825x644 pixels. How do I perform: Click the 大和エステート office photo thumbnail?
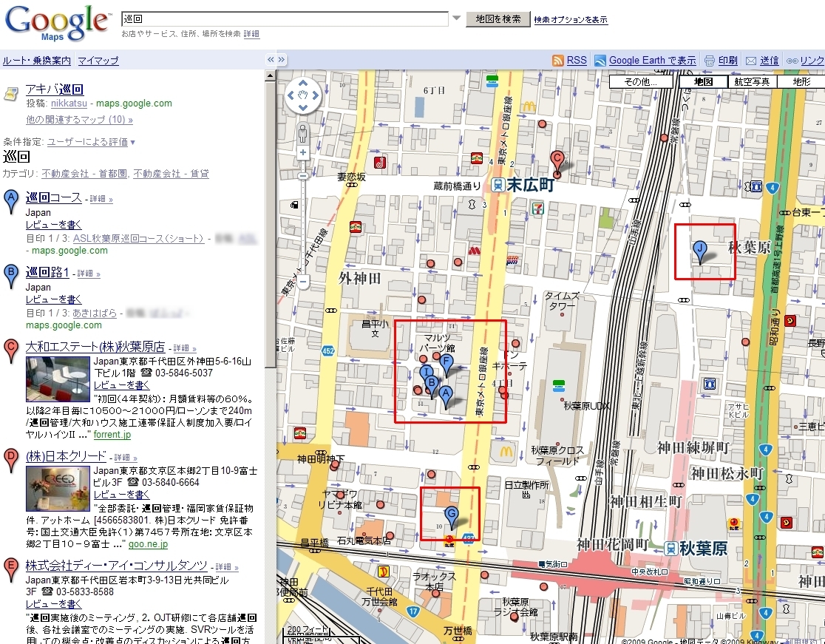[x=58, y=379]
